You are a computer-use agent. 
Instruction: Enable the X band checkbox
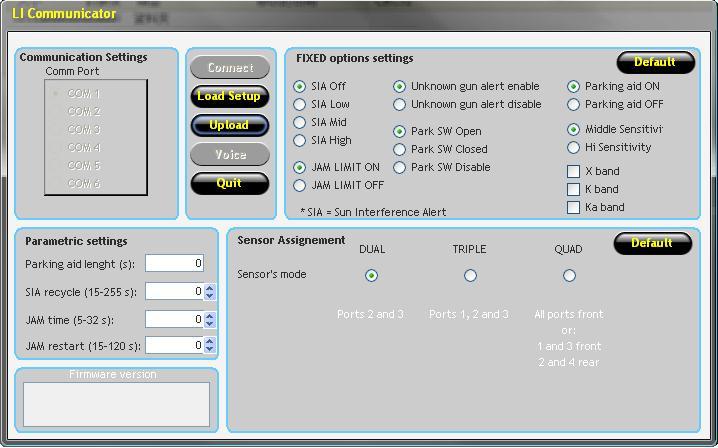point(574,172)
